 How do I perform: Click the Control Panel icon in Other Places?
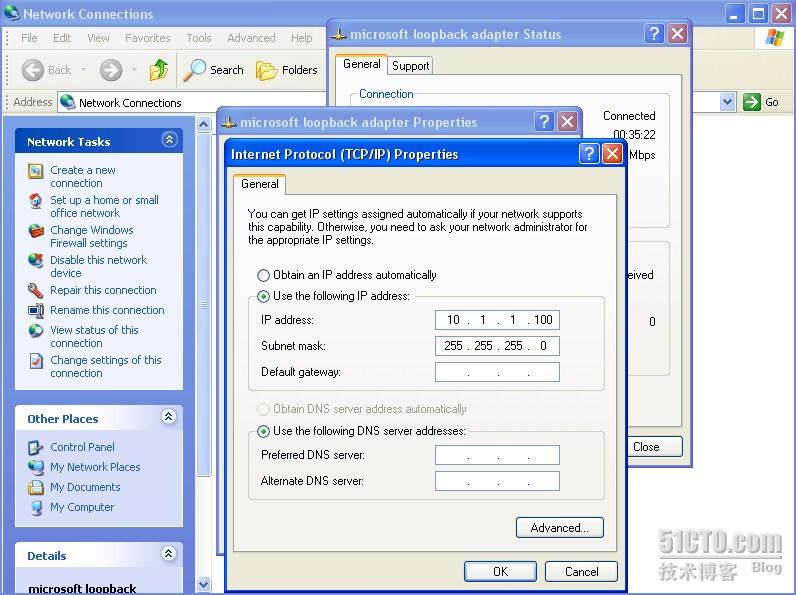tap(36, 447)
